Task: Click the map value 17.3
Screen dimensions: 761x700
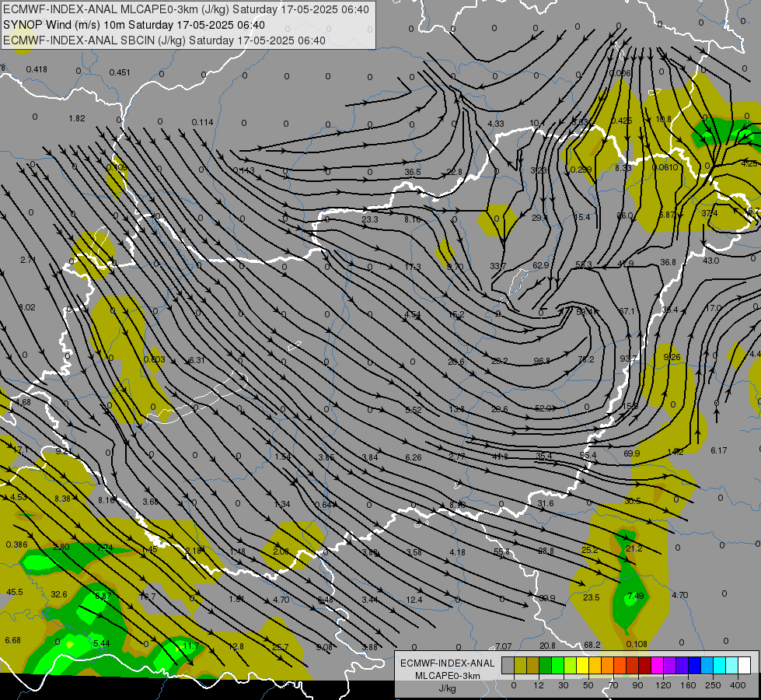Action: [413, 267]
